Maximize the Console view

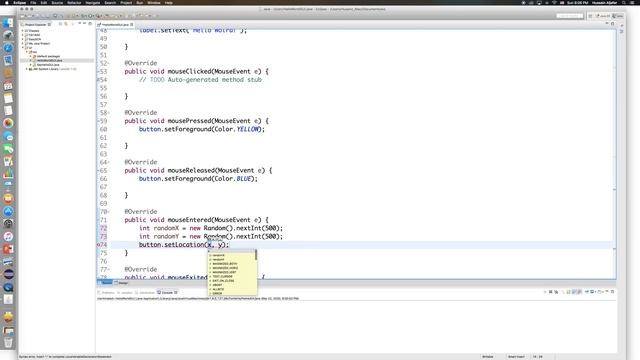tap(612, 292)
